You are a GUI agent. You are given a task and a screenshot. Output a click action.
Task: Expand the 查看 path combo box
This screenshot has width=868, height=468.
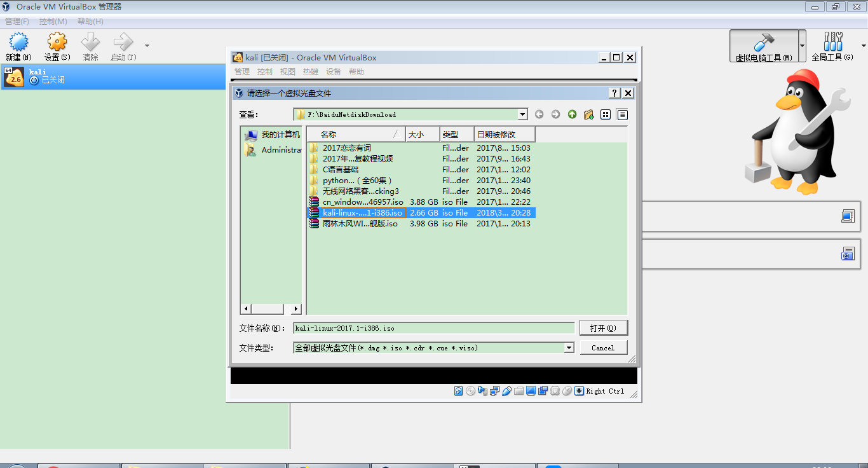pyautogui.click(x=522, y=114)
